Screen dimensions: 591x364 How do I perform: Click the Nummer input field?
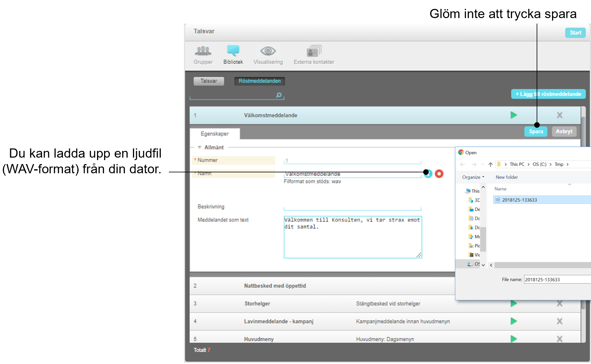coord(352,160)
